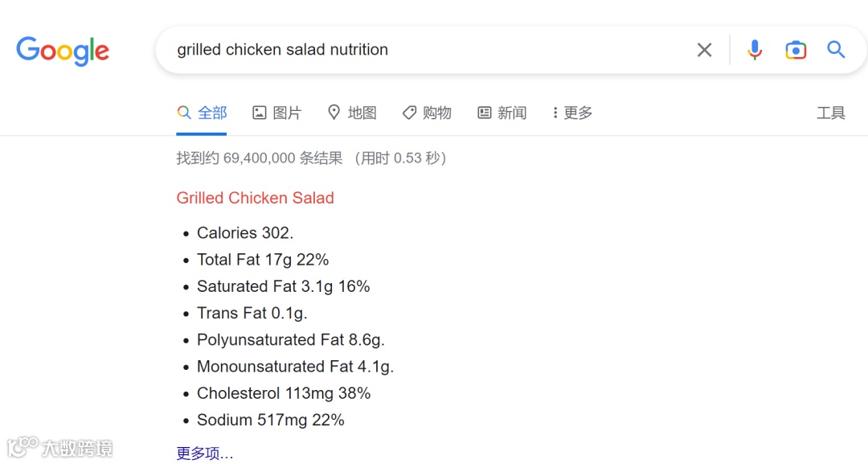
Task: Clear the search query with the X icon
Action: click(704, 50)
